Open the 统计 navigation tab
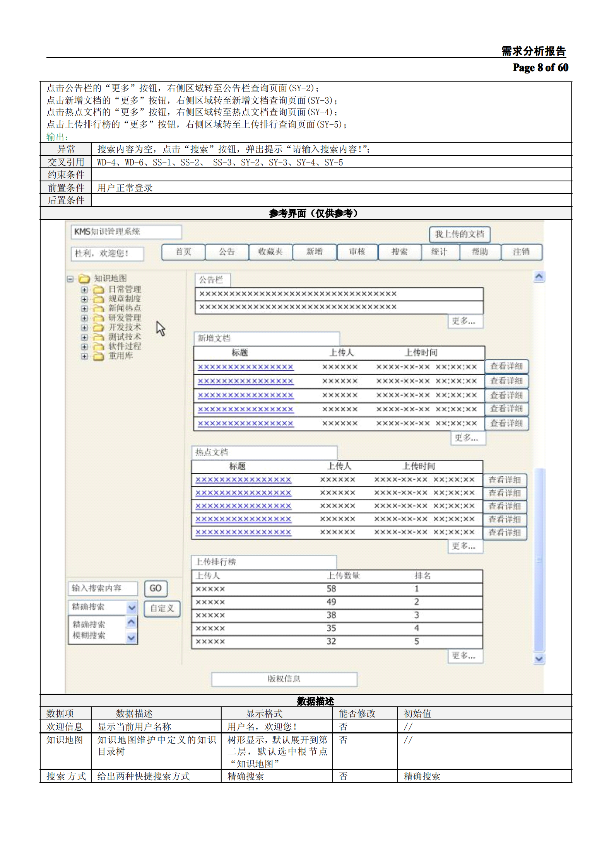The height and width of the screenshot is (868, 614). tap(440, 252)
